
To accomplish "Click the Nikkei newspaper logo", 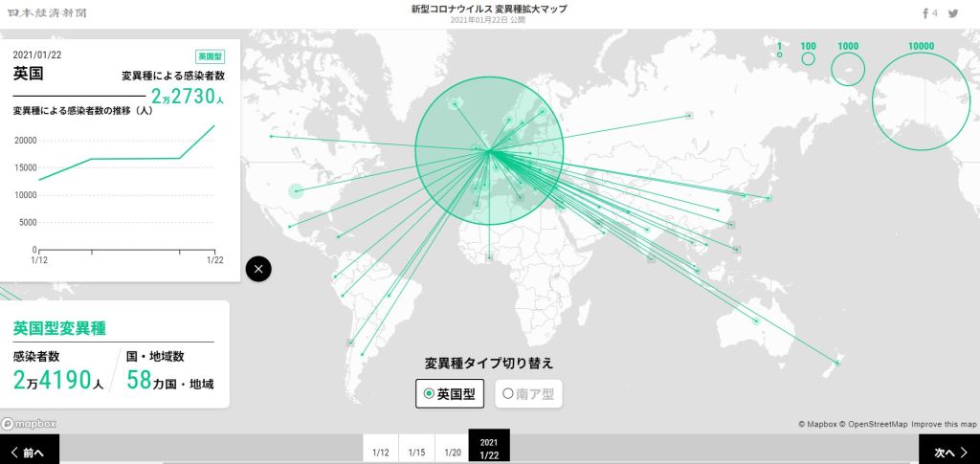I will coord(38,13).
